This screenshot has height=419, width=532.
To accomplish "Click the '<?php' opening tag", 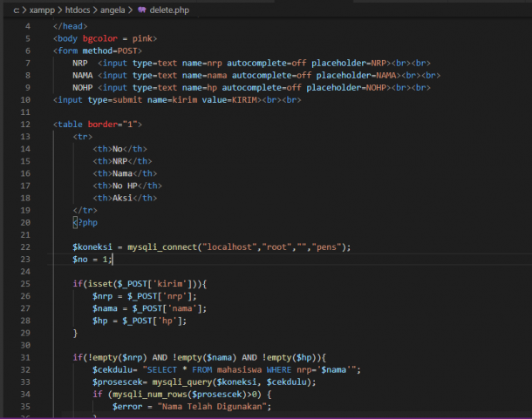I will pos(85,223).
